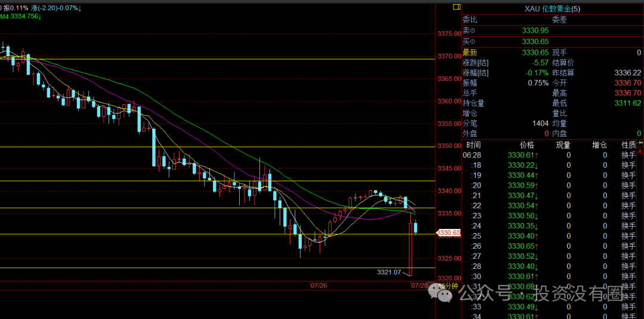Click the 委差 label
The image size is (644, 319).
(x=559, y=19)
